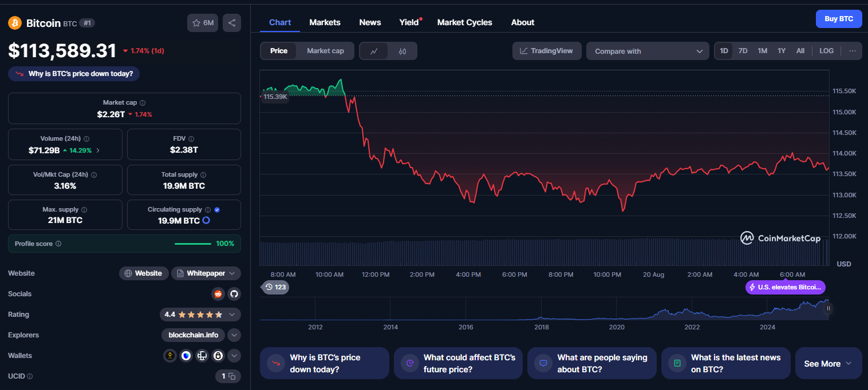Open the About tab
Image resolution: width=868 pixels, height=390 pixels.
pos(522,22)
